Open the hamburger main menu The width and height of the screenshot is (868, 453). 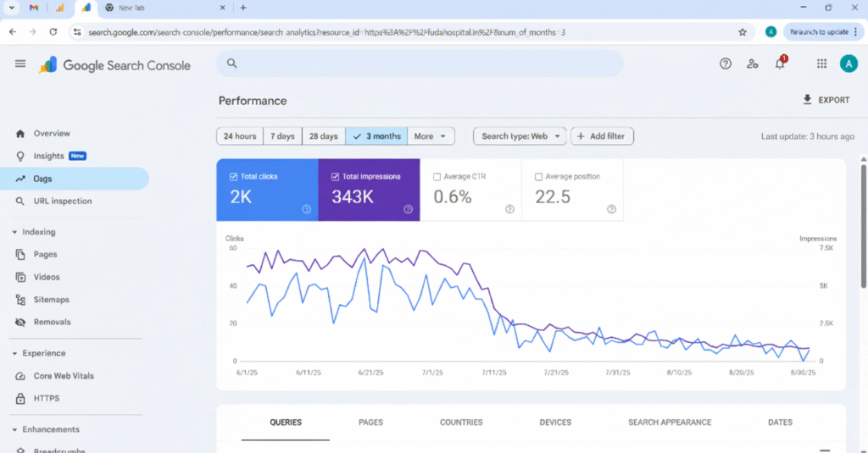coord(20,64)
